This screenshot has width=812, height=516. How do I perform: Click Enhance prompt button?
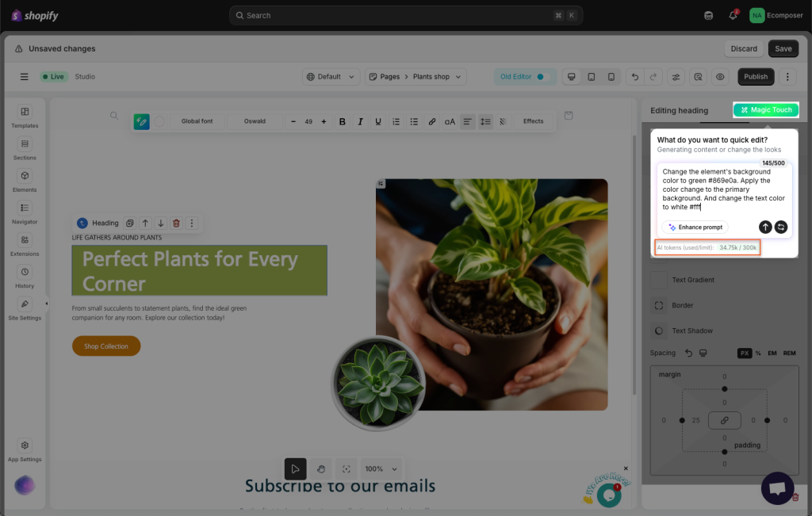point(695,227)
